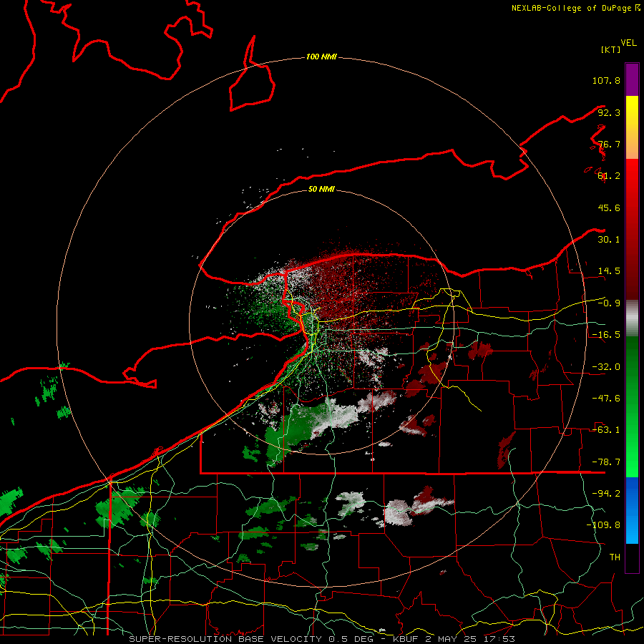Click the 30.1 legend value
The height and width of the screenshot is (644, 644).
[609, 240]
